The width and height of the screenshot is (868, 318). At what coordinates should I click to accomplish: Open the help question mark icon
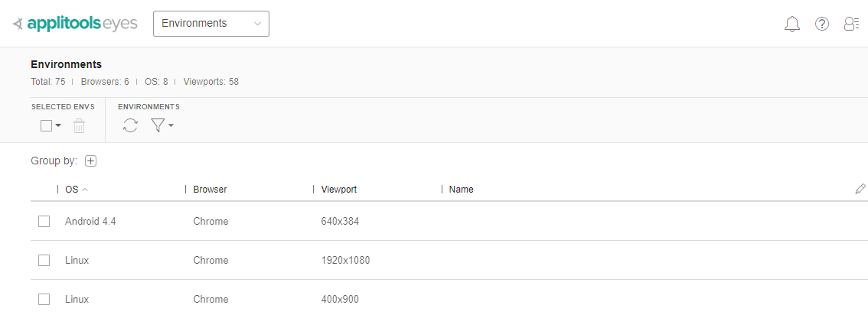(822, 24)
